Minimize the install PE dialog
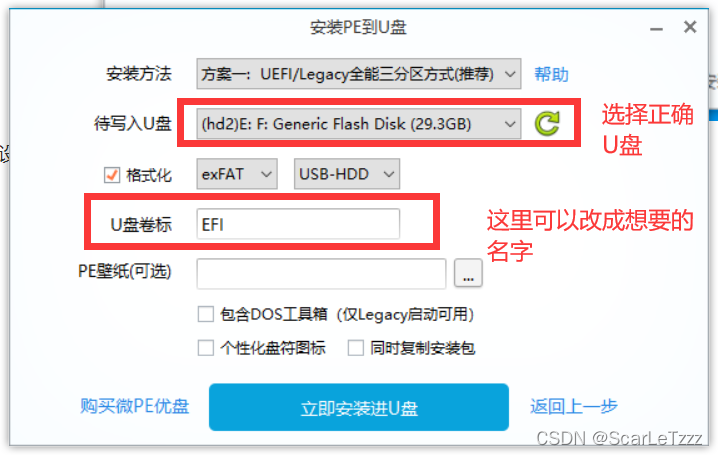This screenshot has width=718, height=455. click(x=656, y=29)
